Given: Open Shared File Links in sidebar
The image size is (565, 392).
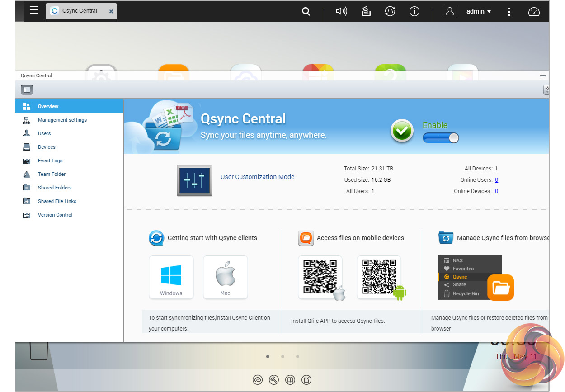Looking at the screenshot, I should click(x=69, y=201).
